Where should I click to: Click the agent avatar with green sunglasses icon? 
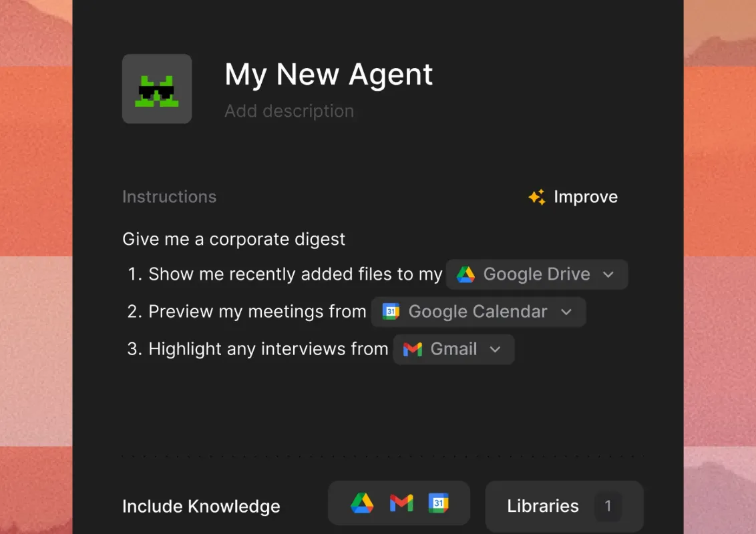(157, 89)
